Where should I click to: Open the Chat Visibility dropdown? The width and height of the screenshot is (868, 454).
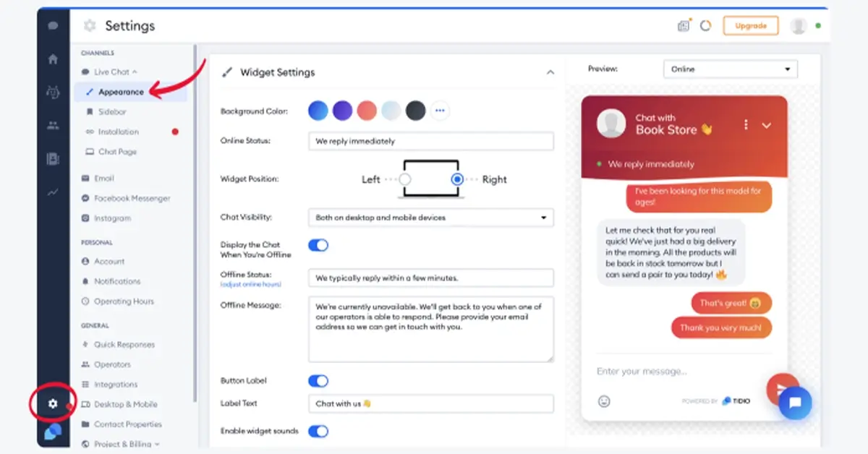431,218
